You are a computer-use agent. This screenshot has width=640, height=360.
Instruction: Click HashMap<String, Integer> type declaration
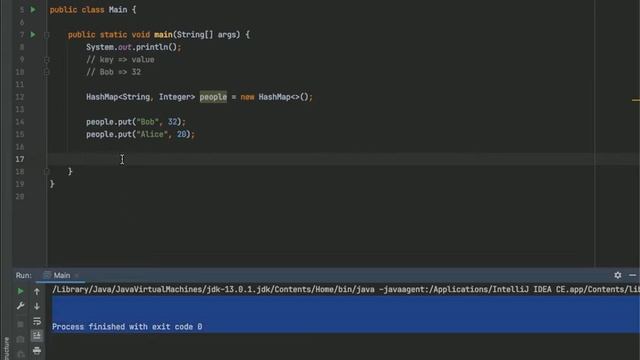(140, 97)
